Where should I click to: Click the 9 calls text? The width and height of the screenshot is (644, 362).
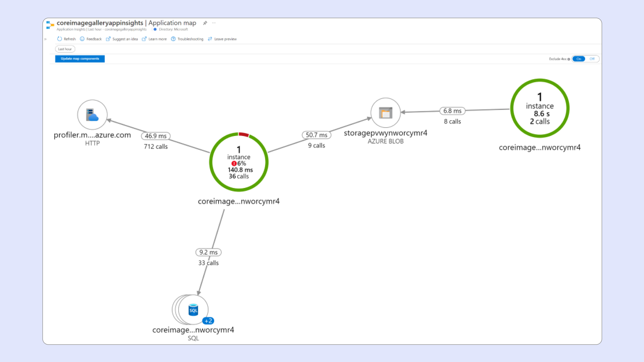[x=317, y=146]
